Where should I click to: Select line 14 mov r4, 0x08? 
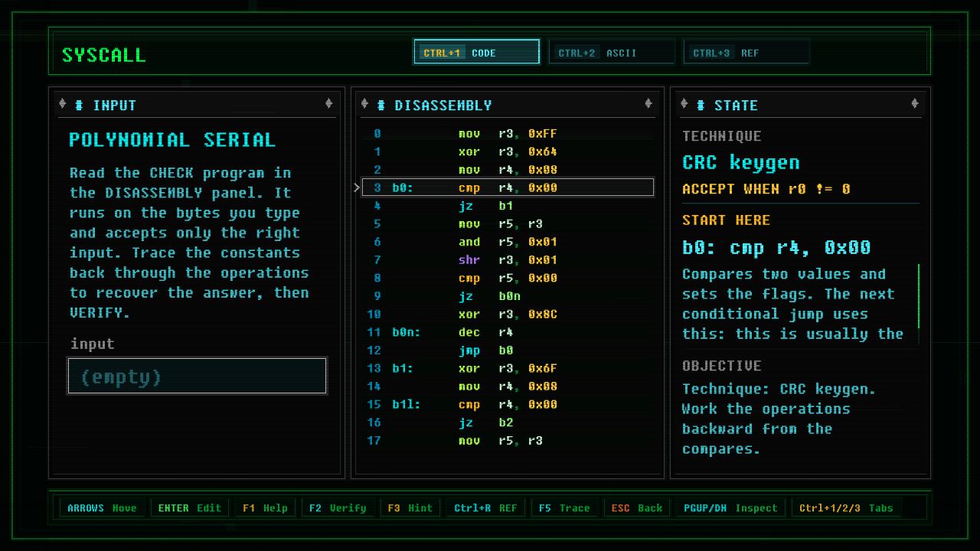pos(508,386)
